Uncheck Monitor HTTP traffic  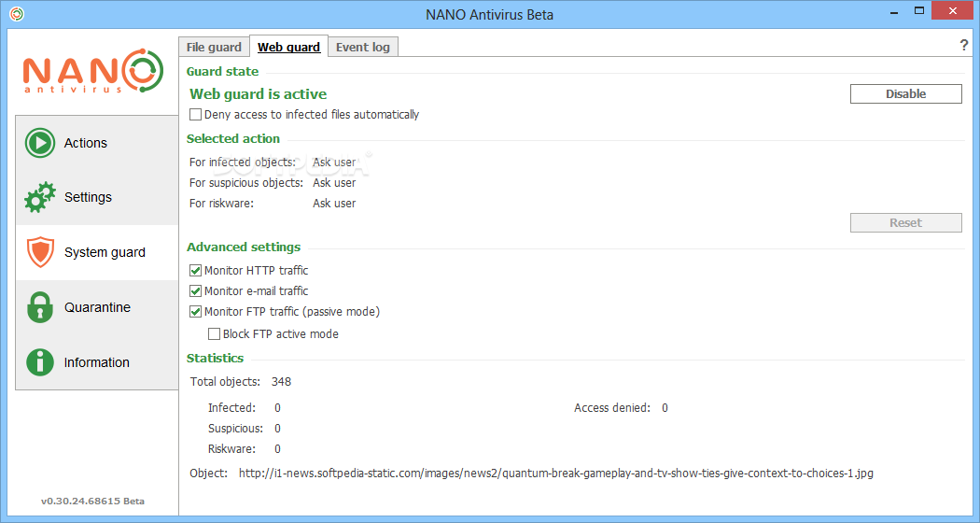click(196, 270)
